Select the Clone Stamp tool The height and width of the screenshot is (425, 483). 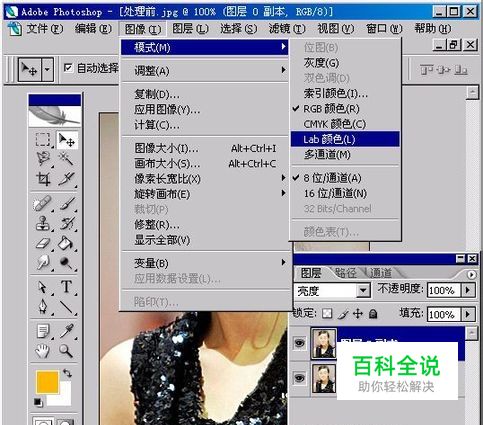[43, 223]
